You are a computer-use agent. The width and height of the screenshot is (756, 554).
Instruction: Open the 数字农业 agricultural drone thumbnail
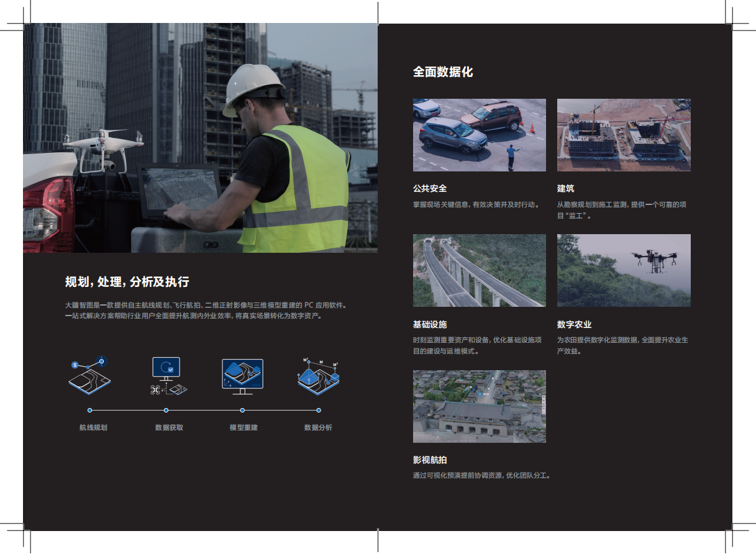point(624,270)
